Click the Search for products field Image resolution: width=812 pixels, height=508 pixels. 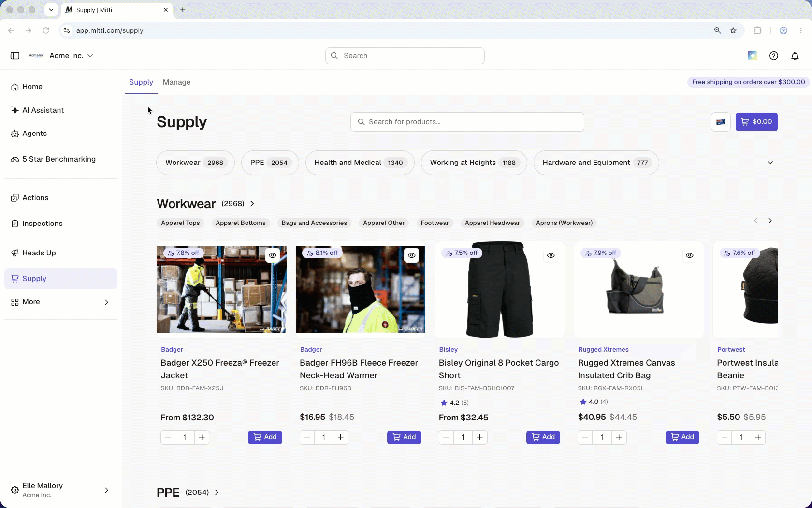(x=467, y=122)
